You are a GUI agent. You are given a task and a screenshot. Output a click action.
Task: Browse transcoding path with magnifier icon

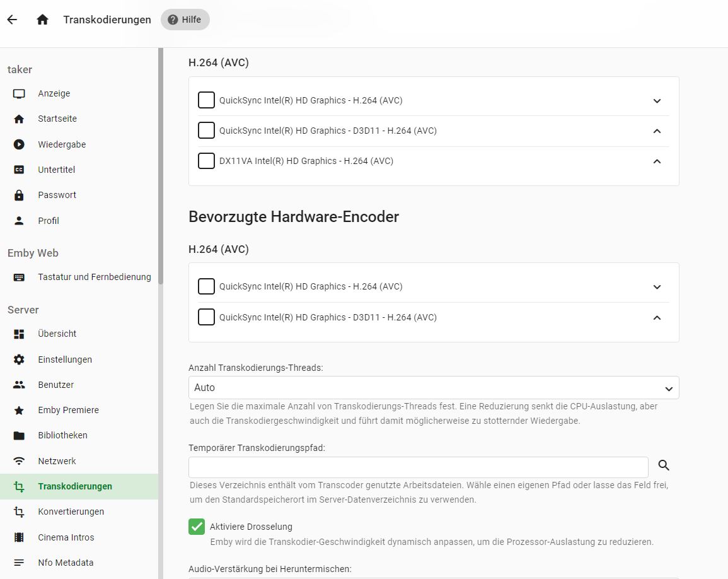(664, 465)
